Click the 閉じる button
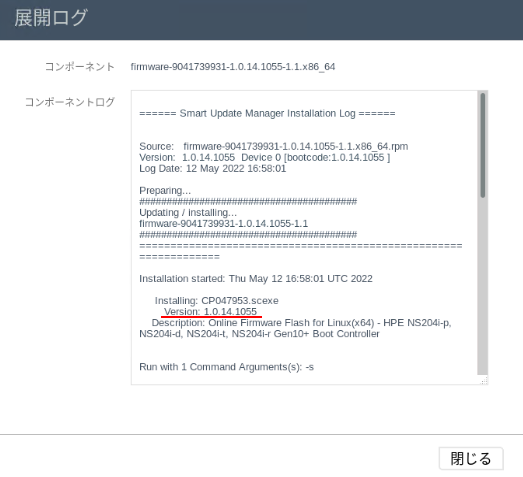 (x=471, y=458)
